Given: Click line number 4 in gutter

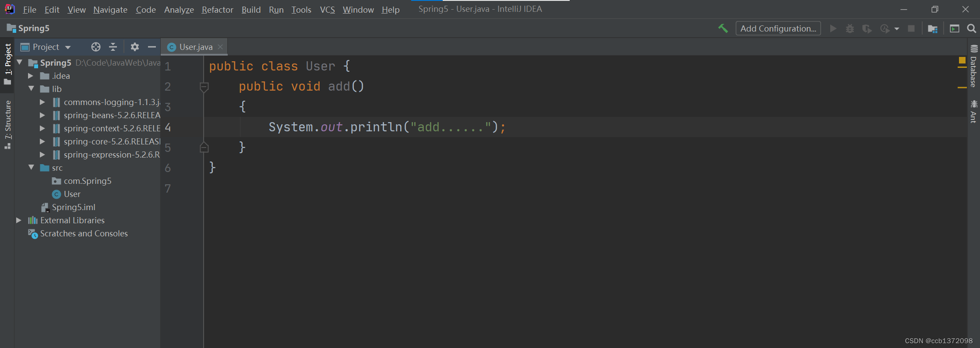Looking at the screenshot, I should (x=168, y=127).
